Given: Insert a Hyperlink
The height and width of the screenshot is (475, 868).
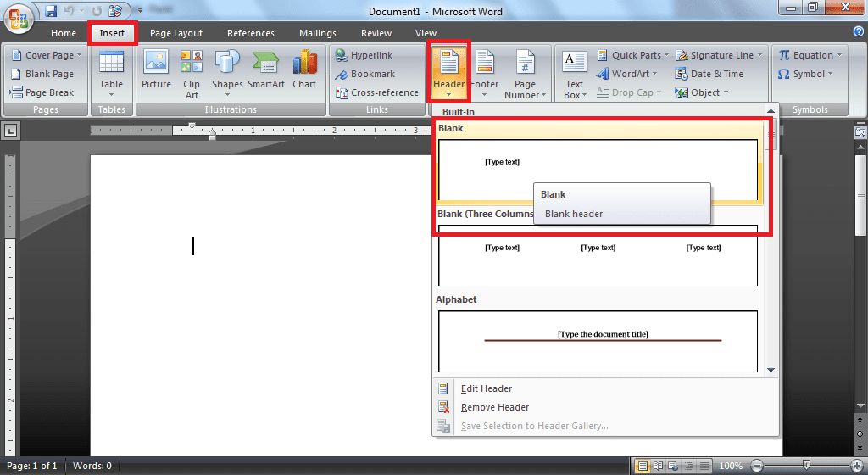Looking at the screenshot, I should tap(364, 55).
